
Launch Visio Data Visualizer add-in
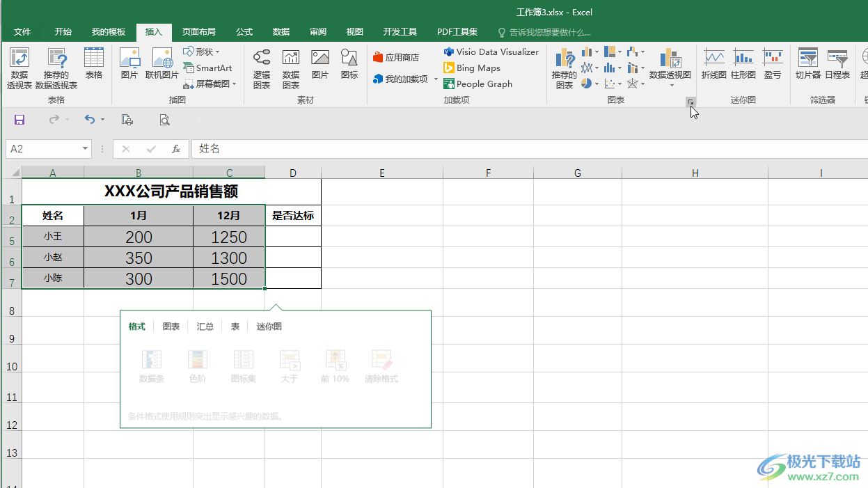click(491, 52)
